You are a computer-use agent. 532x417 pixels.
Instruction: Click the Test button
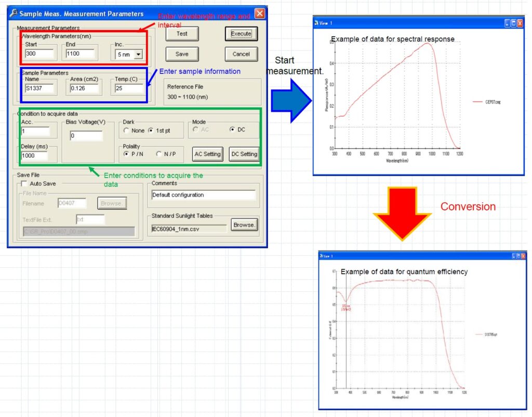(x=182, y=34)
